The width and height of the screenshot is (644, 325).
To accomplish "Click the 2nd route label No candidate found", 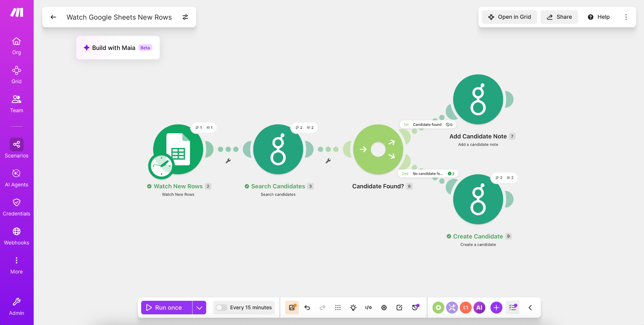I will pyautogui.click(x=428, y=174).
